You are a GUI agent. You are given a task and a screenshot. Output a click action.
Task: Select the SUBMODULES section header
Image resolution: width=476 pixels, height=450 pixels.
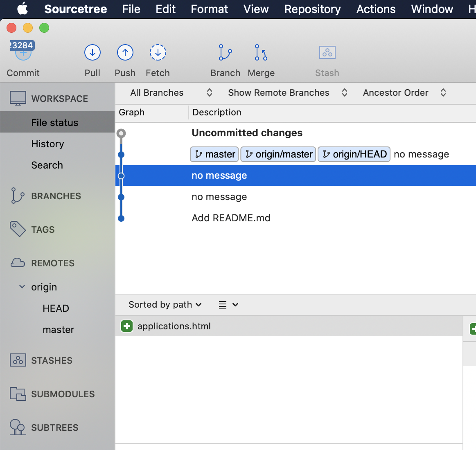click(63, 394)
